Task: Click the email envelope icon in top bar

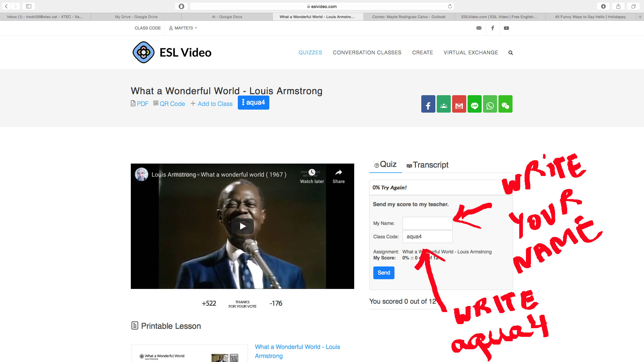Action: [x=479, y=28]
